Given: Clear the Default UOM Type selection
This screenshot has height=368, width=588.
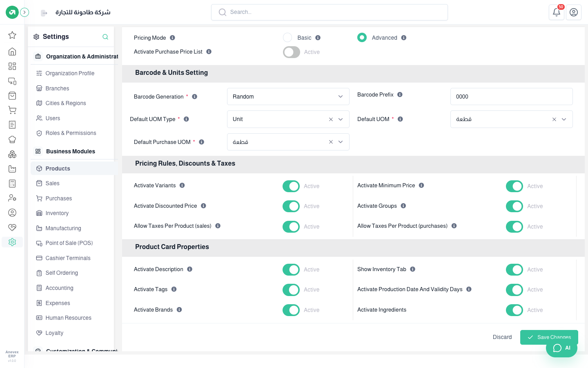Looking at the screenshot, I should pos(331,119).
